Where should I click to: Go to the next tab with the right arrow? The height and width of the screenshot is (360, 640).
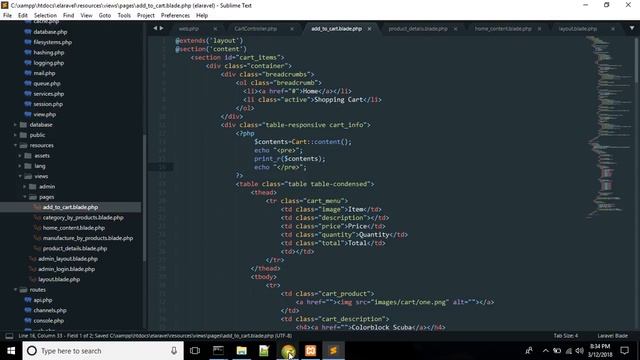[x=162, y=28]
